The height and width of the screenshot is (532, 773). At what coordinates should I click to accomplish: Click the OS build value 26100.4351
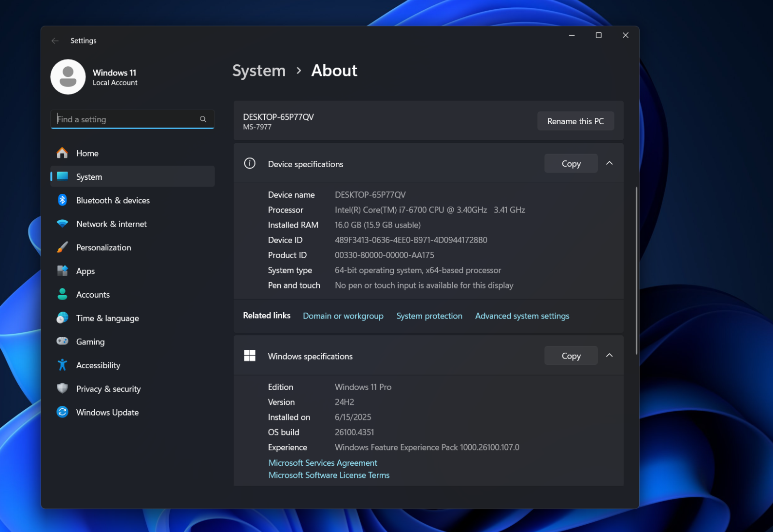point(355,432)
